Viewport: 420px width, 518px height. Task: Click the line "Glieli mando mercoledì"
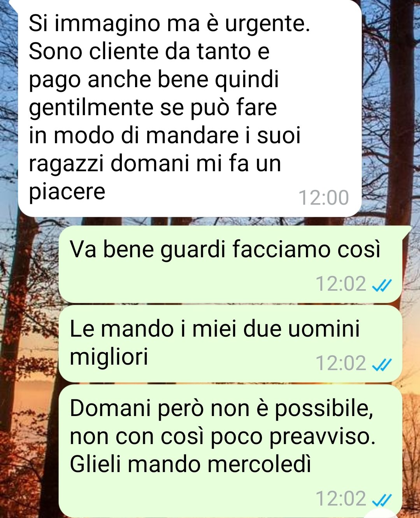pos(191,464)
